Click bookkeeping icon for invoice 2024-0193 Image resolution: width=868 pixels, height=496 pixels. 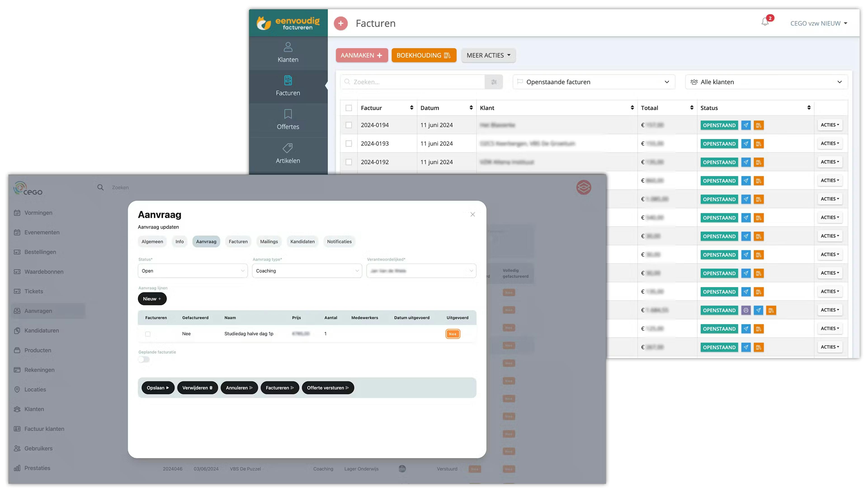pyautogui.click(x=758, y=144)
